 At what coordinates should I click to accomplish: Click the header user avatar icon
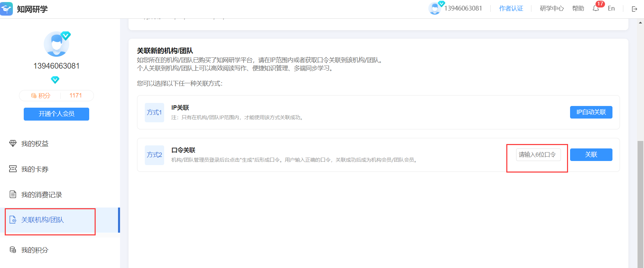tap(434, 8)
